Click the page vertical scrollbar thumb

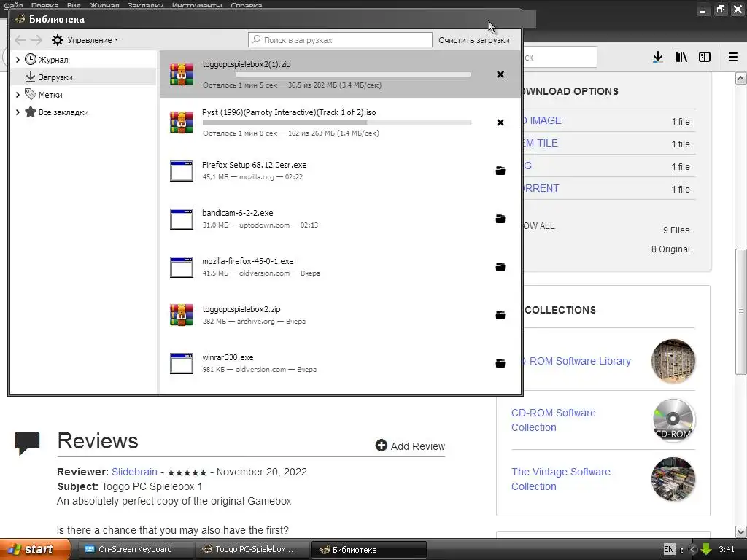(x=741, y=311)
